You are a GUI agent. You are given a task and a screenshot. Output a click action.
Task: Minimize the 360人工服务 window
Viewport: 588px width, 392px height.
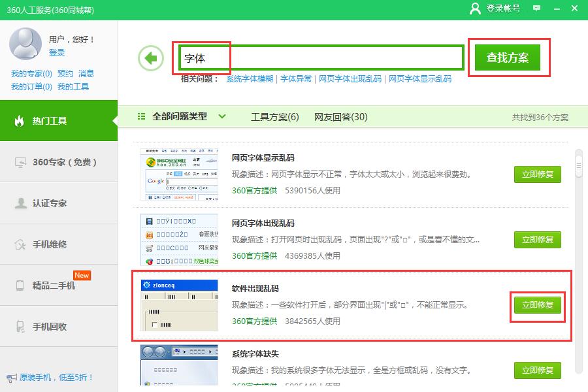557,8
